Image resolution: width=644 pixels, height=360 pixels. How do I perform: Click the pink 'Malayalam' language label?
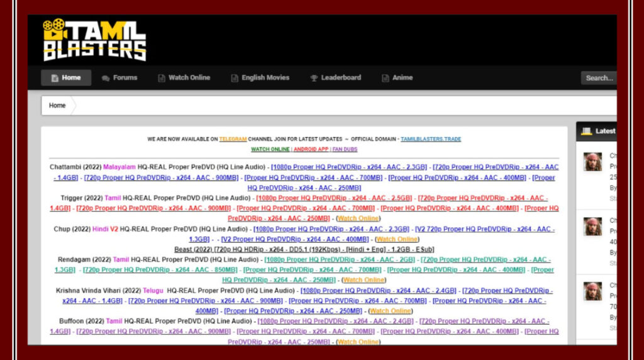click(x=119, y=167)
